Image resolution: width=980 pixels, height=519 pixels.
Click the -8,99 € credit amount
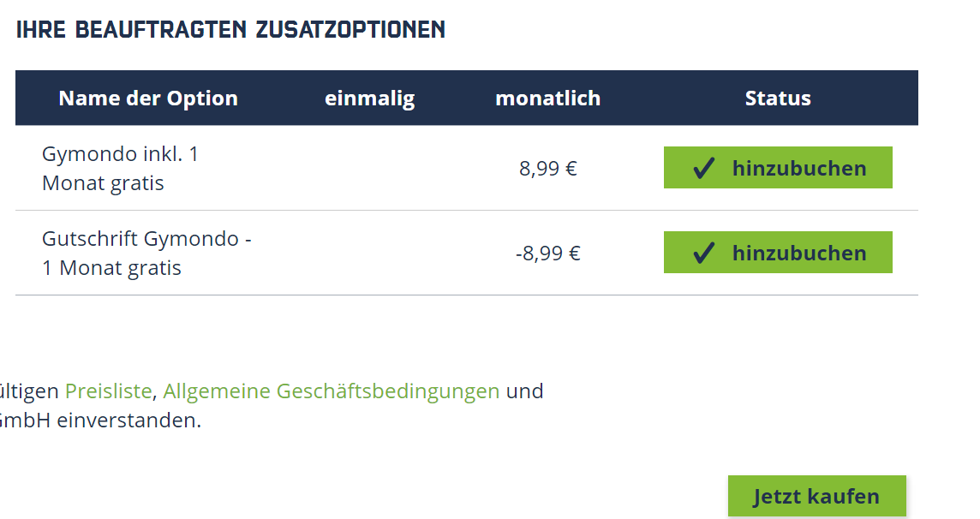(548, 254)
